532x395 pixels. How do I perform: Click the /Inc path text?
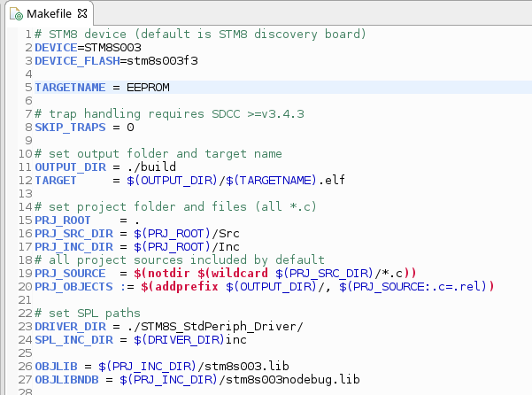(226, 247)
